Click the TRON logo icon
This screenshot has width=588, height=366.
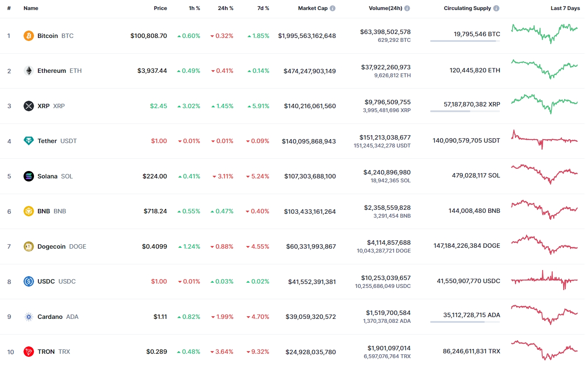28,352
